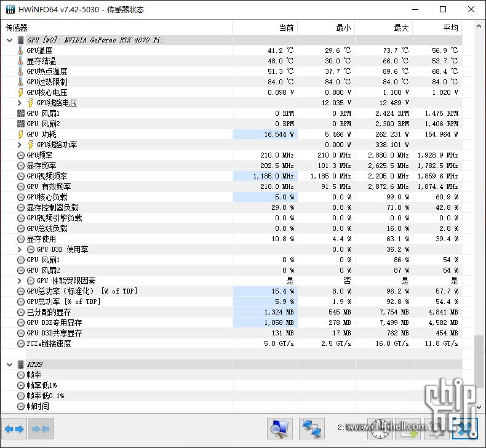Collapse the RTSS sensor group
Image resolution: width=486 pixels, height=448 pixels.
coord(9,364)
